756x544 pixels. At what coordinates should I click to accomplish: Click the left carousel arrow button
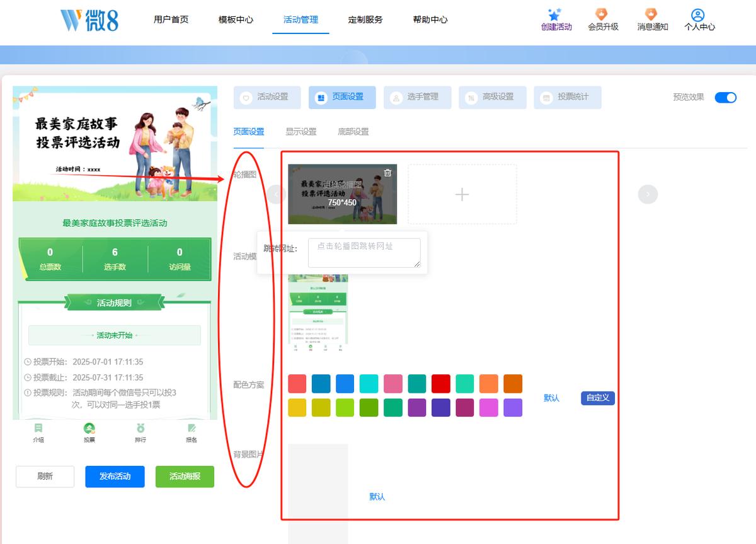coord(276,194)
